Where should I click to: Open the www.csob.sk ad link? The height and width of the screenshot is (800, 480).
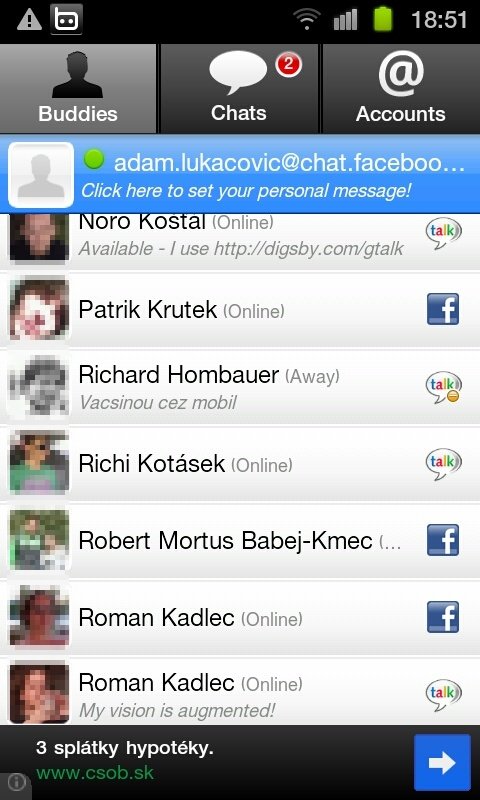click(95, 772)
